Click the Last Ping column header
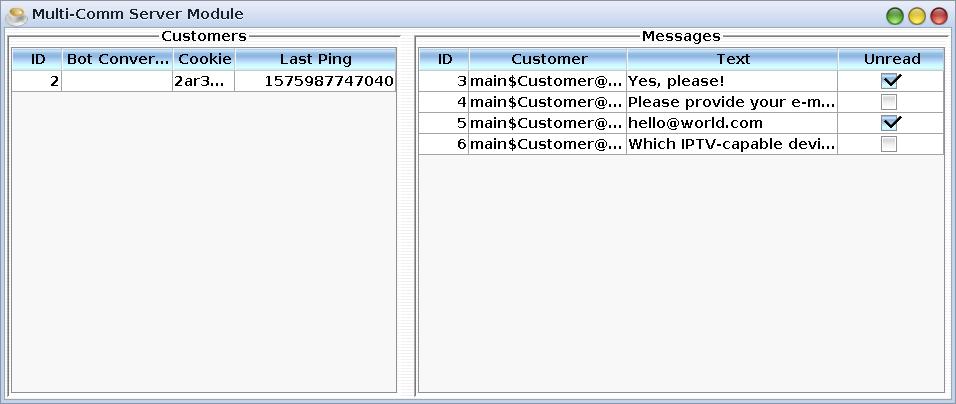The width and height of the screenshot is (956, 404). pos(315,59)
